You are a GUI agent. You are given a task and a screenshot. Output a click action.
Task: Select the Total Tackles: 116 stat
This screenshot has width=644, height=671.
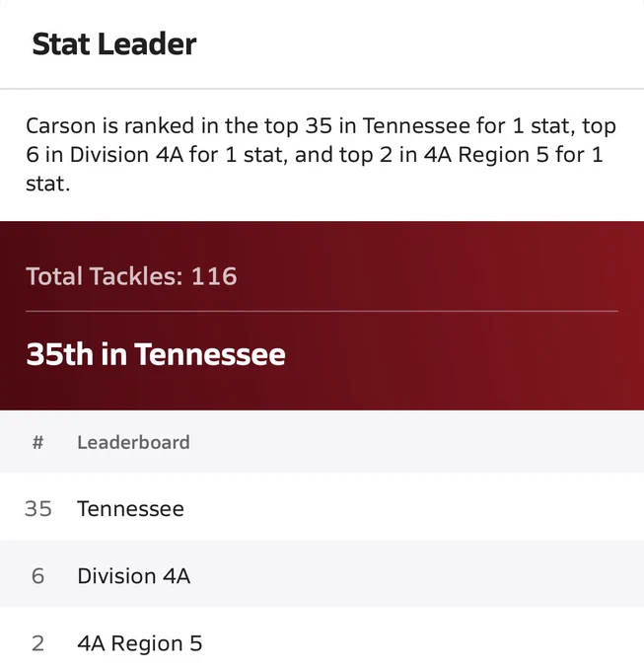pyautogui.click(x=131, y=276)
